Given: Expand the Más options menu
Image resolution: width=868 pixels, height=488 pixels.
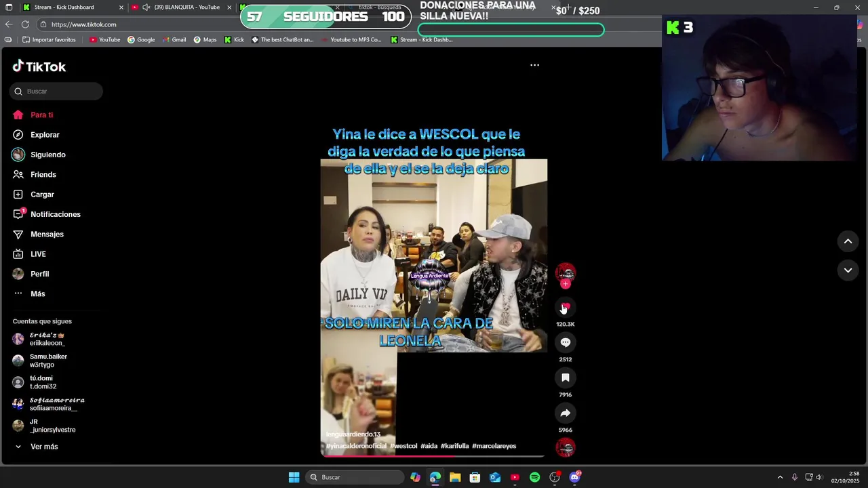Looking at the screenshot, I should [x=28, y=293].
